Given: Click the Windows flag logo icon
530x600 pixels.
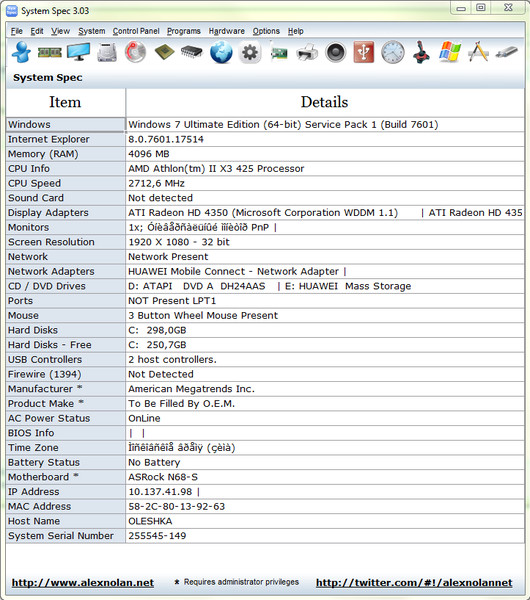Looking at the screenshot, I should coord(450,52).
